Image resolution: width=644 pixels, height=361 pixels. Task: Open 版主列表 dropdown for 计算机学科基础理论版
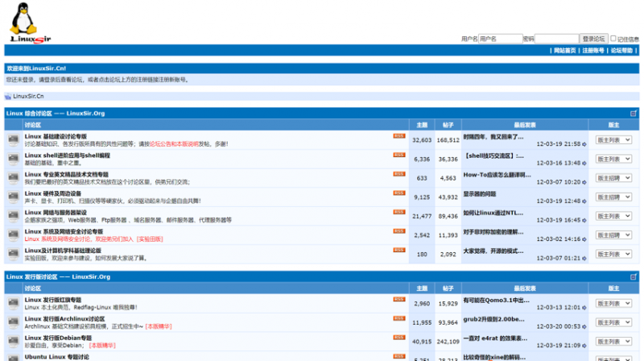pos(613,254)
